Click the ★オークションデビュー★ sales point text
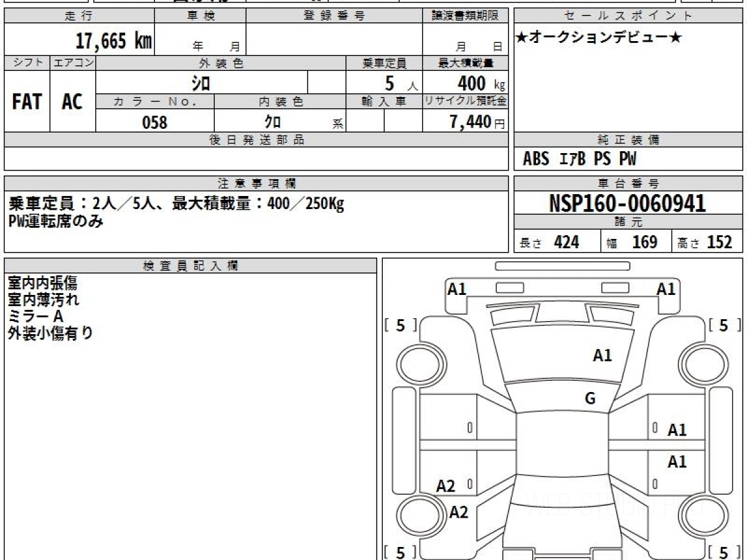The width and height of the screenshot is (747, 560). [599, 38]
